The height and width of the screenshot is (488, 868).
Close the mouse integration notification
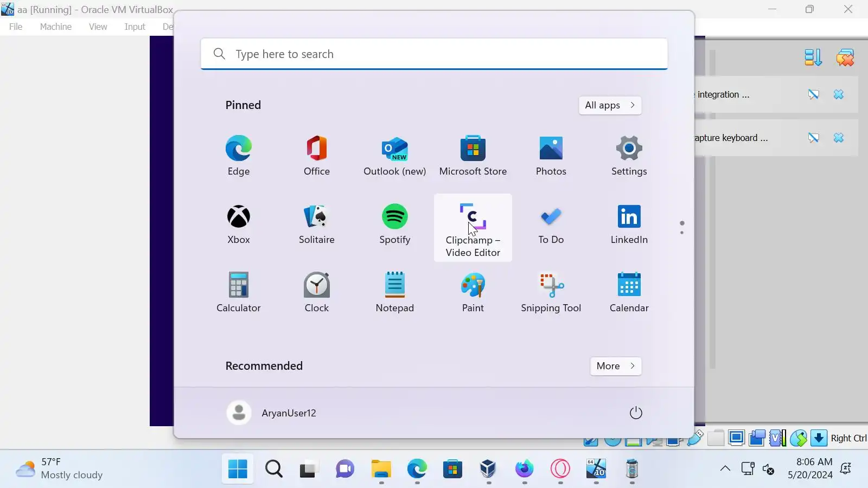pos(839,94)
